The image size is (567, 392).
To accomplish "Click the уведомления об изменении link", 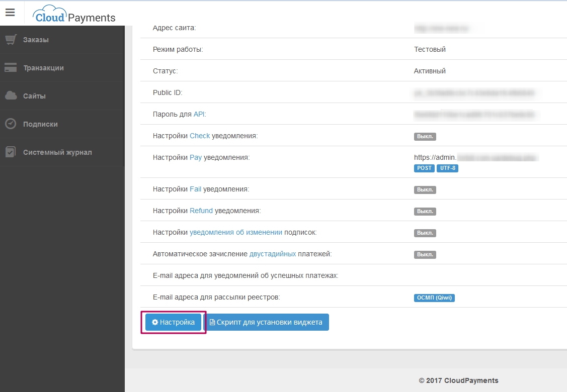I will point(236,232).
